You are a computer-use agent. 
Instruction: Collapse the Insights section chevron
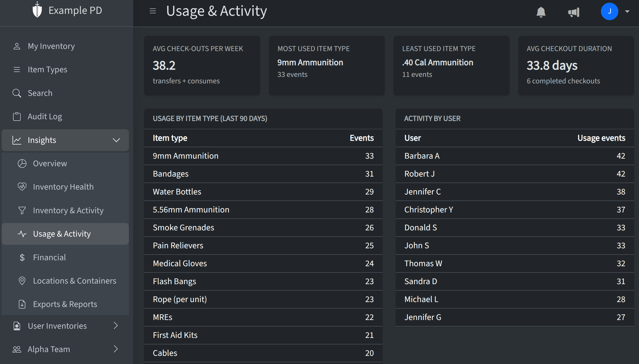[x=116, y=140]
